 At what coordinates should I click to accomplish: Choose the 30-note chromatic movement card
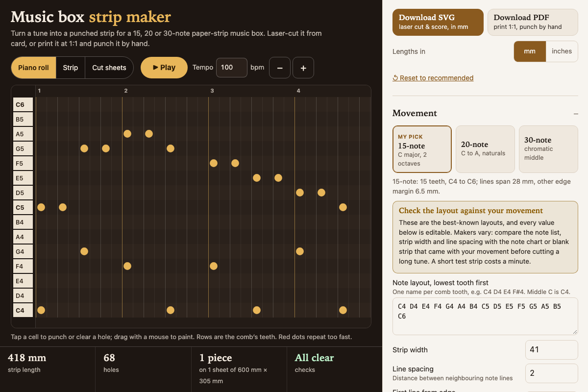pyautogui.click(x=548, y=149)
